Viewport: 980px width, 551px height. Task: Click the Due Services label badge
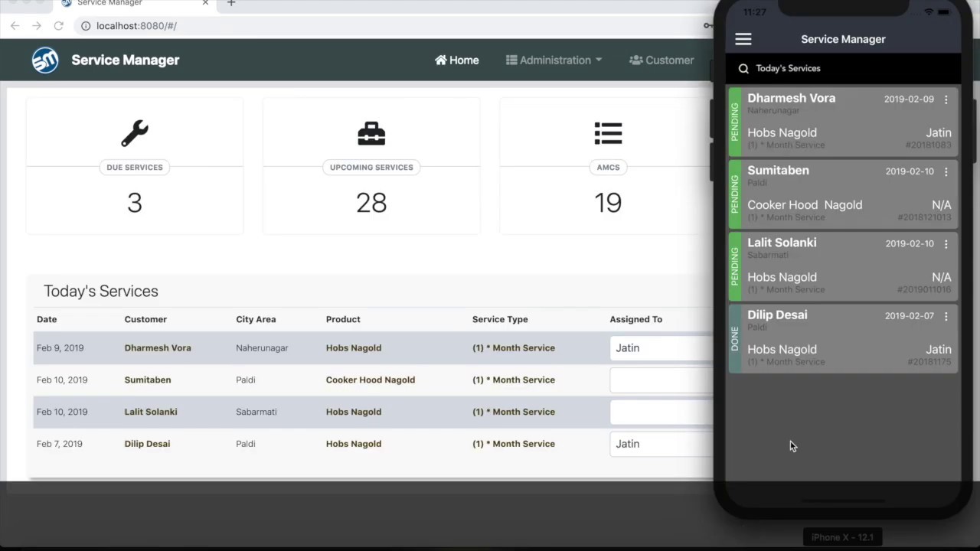pyautogui.click(x=135, y=167)
